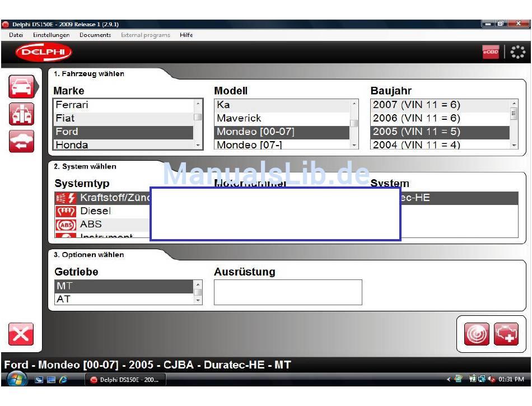Viewport: 532px width, 406px height.
Task: Click inside the empty Ausrüstung list box
Action: point(288,292)
